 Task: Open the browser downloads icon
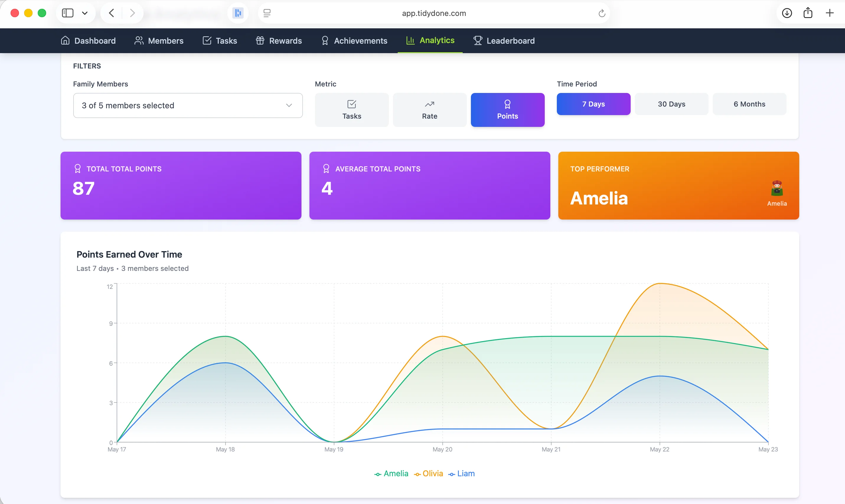[x=787, y=13]
